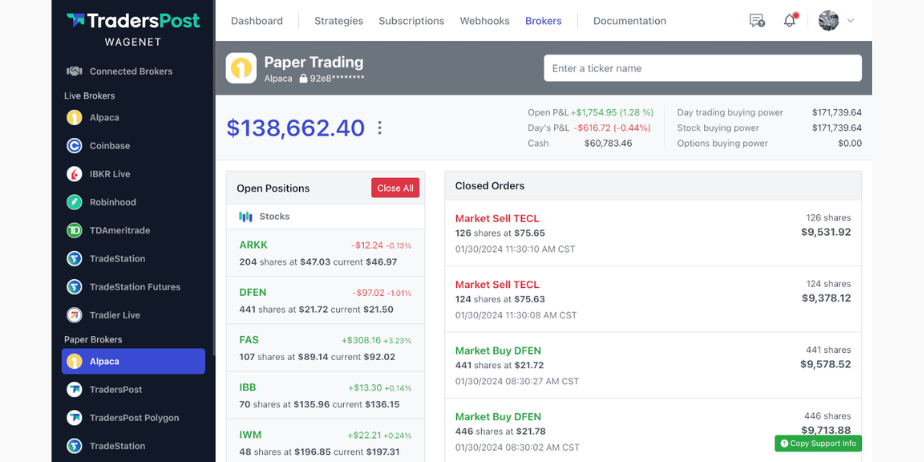Screen dimensions: 924x462
Task: Click the IBKR Live broker icon
Action: pyautogui.click(x=74, y=174)
